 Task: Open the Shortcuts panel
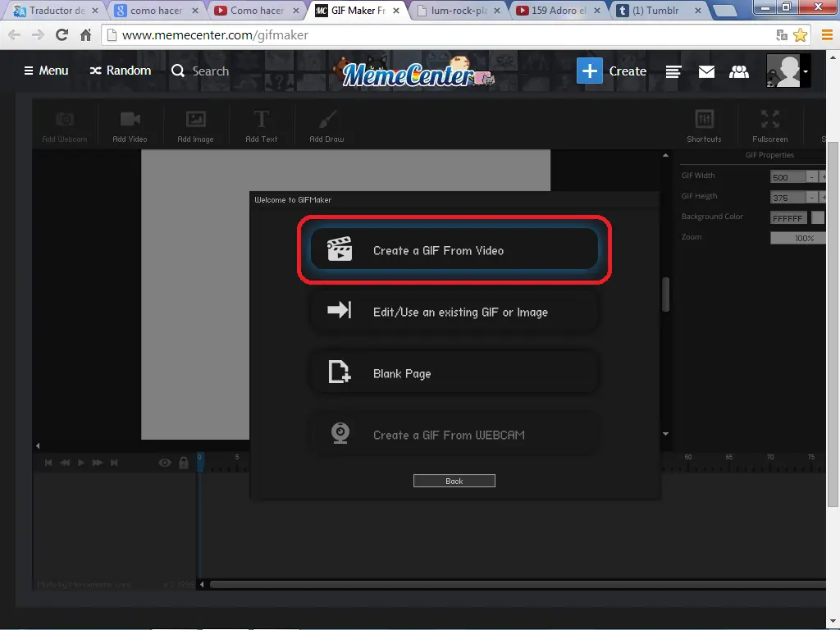704,126
